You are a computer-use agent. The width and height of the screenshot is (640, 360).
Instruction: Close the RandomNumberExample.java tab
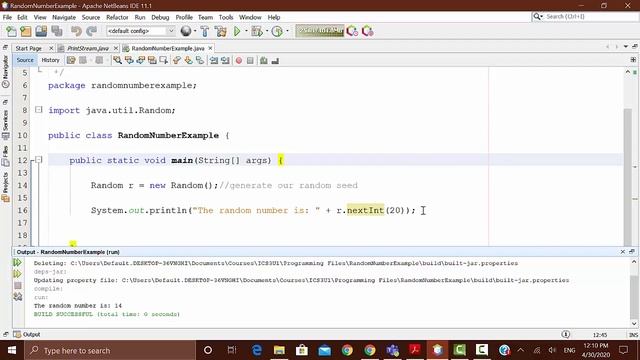(210, 48)
